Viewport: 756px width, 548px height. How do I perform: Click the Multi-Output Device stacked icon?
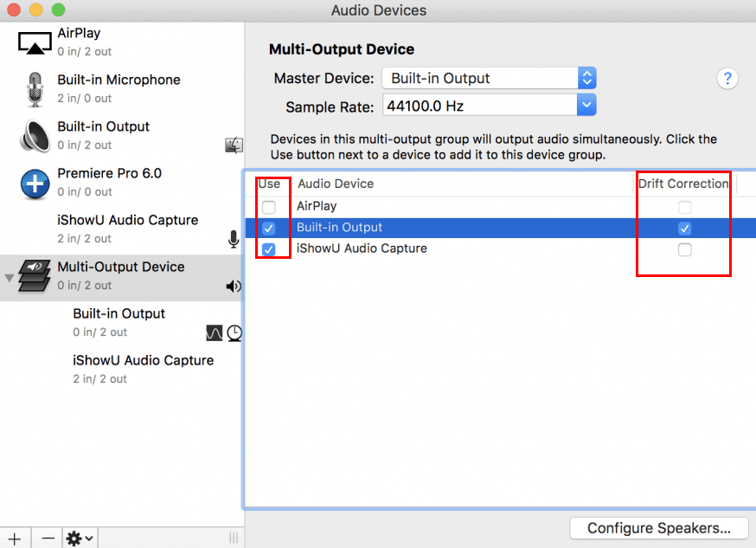pos(35,276)
